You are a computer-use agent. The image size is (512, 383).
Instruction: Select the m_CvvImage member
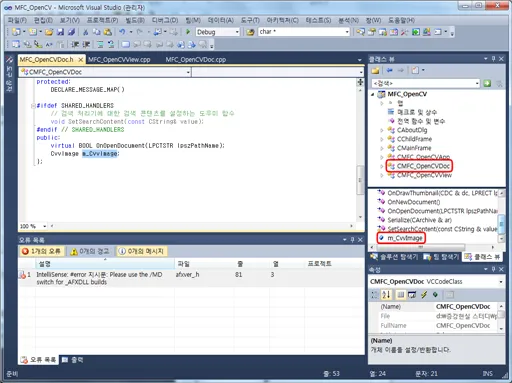point(405,238)
